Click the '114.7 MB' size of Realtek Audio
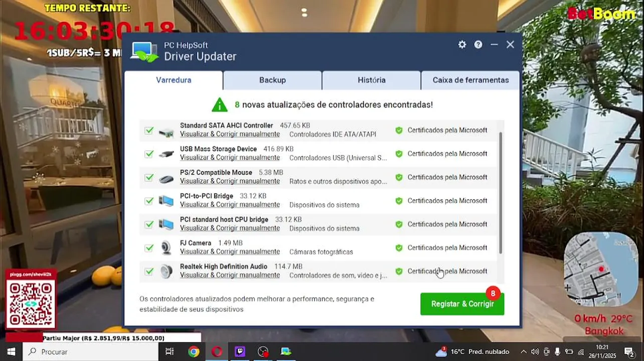The image size is (644, 361). coord(288,266)
